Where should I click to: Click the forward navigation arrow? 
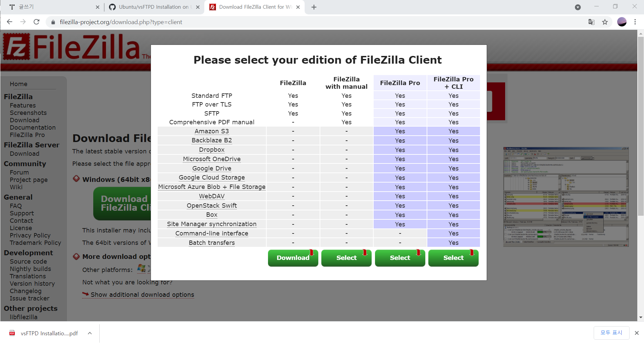pos(23,22)
